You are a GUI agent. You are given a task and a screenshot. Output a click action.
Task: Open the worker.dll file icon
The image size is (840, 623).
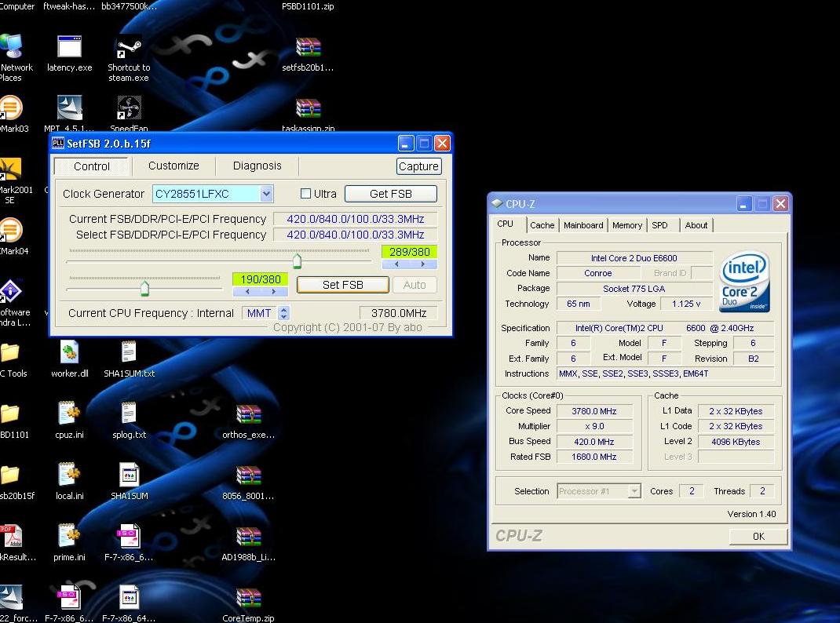point(69,353)
